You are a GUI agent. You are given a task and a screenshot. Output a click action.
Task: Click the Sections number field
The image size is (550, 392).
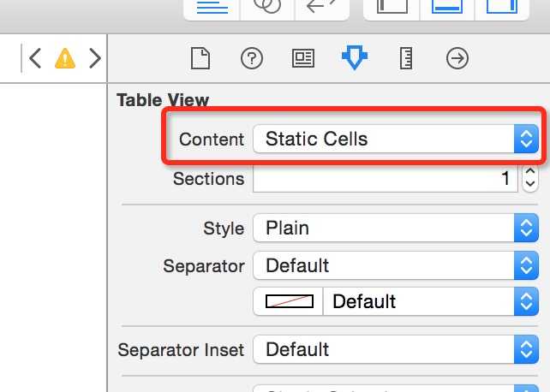(x=386, y=179)
